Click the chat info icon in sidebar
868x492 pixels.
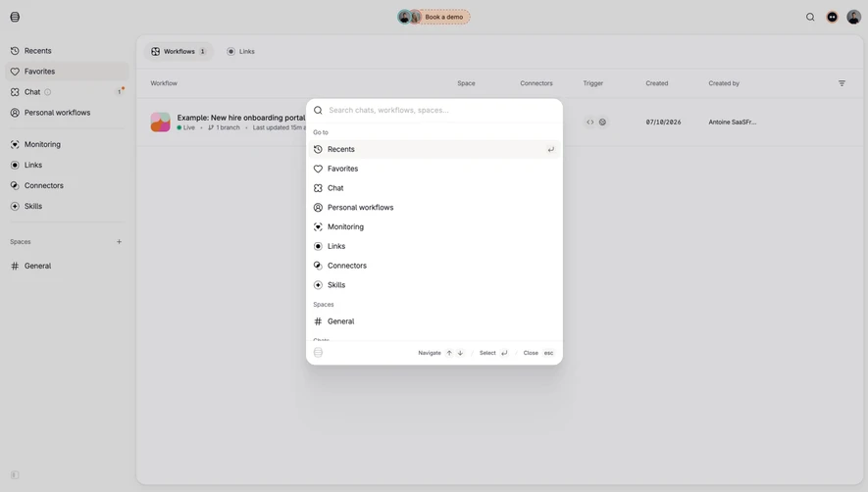(48, 92)
